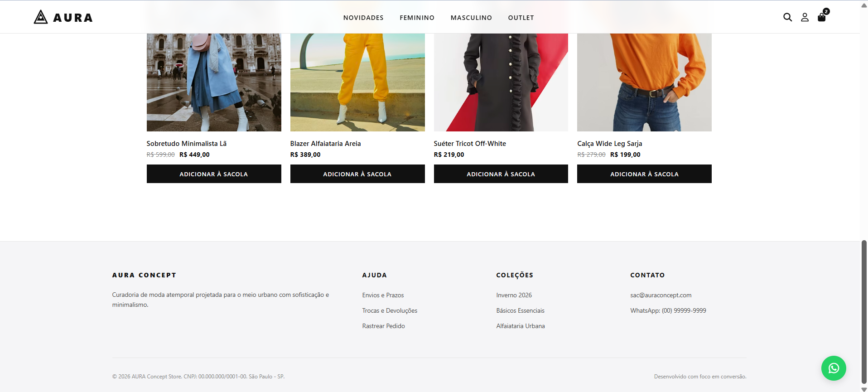The height and width of the screenshot is (392, 868).
Task: Click the Suéter Tricot Off-White product title
Action: tap(470, 144)
